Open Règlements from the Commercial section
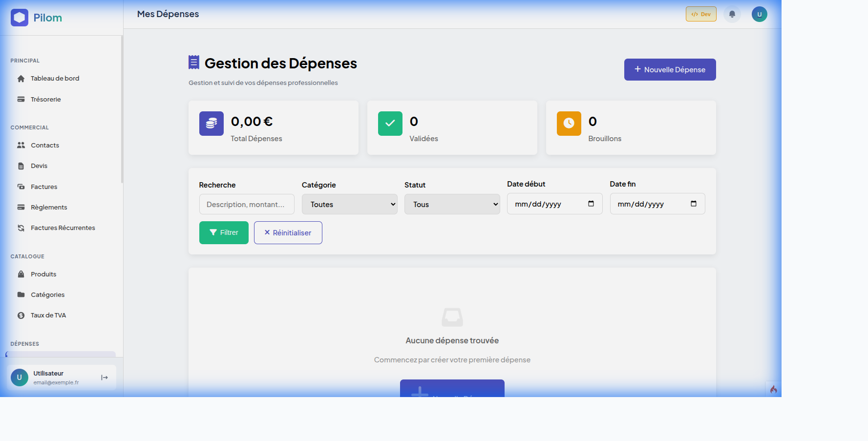This screenshot has height=441, width=868. (x=48, y=207)
